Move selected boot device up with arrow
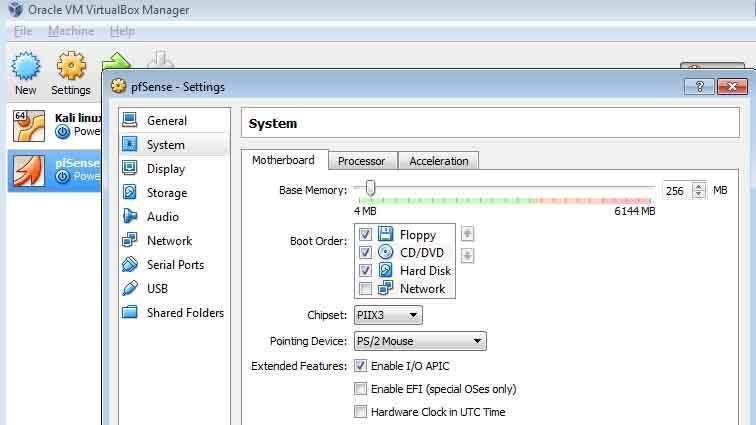 pyautogui.click(x=467, y=233)
